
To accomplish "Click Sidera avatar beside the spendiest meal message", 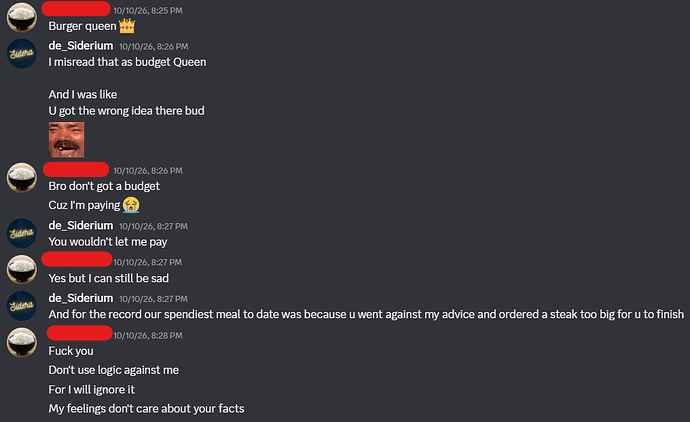I will (x=22, y=306).
